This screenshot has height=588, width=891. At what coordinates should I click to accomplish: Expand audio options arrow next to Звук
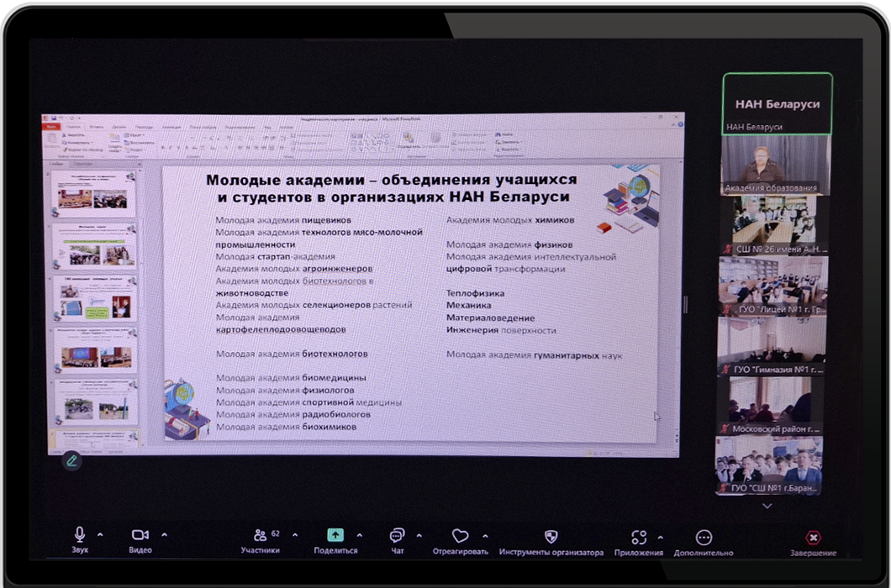tap(101, 534)
